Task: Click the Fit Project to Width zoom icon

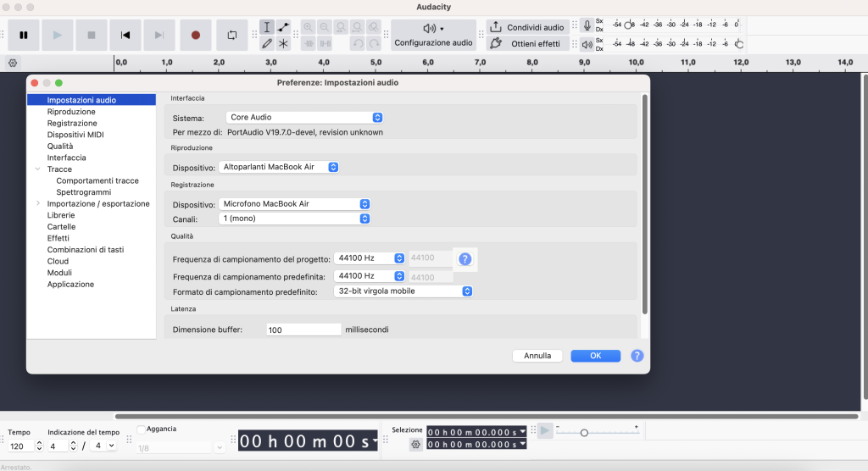Action: 358,27
